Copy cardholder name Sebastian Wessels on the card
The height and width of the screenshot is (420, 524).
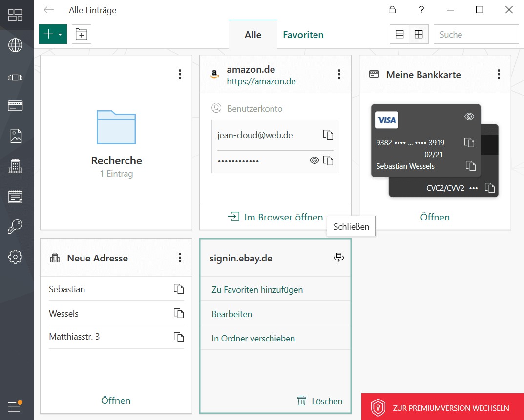(471, 165)
